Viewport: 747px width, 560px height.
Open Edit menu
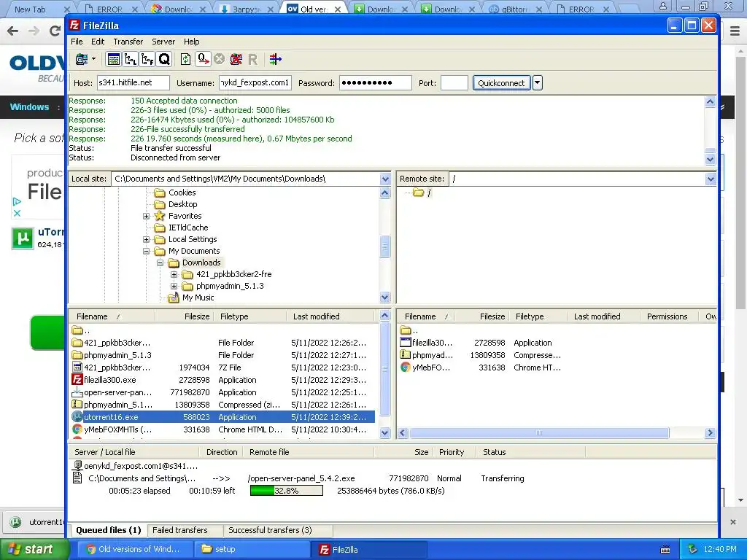point(98,42)
